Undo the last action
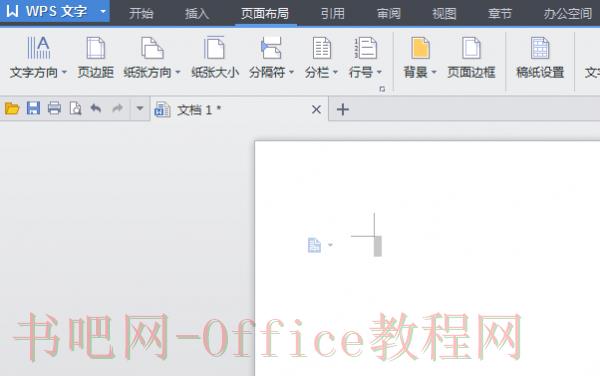The width and height of the screenshot is (600, 376). click(96, 109)
